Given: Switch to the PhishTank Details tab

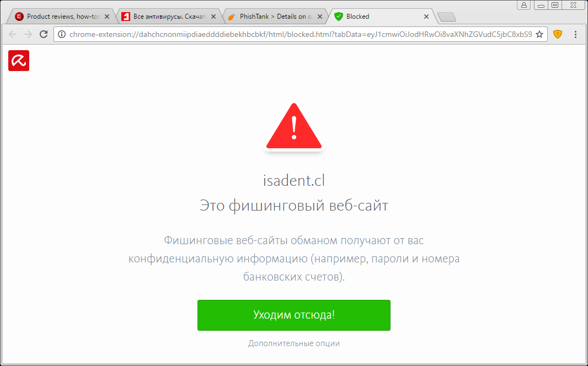Looking at the screenshot, I should click(x=275, y=17).
